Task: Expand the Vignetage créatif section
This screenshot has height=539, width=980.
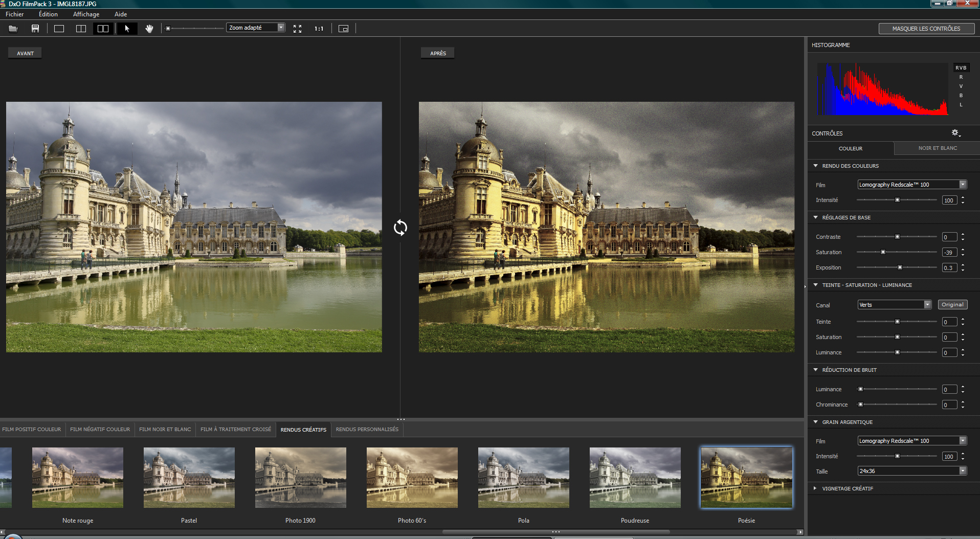Action: [815, 488]
